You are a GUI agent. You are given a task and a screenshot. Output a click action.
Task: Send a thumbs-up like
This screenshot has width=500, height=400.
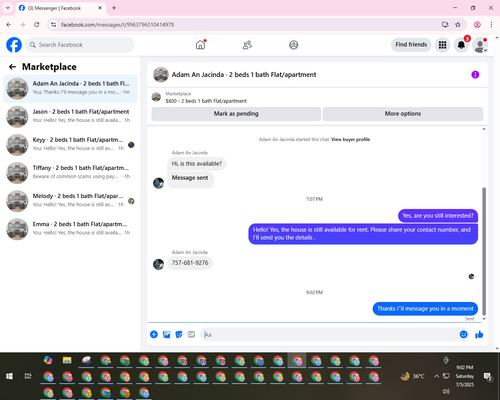click(x=479, y=334)
